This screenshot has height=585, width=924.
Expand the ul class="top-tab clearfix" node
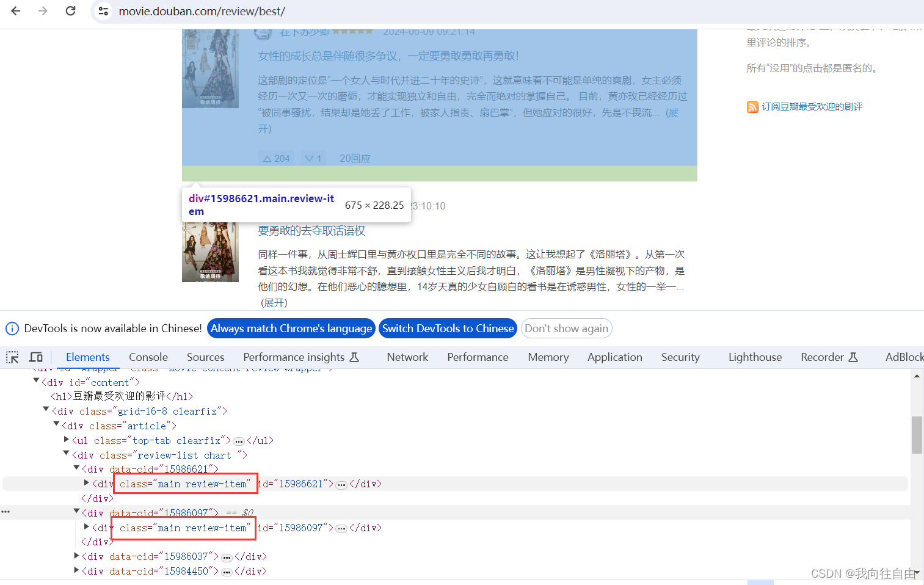[x=67, y=440]
